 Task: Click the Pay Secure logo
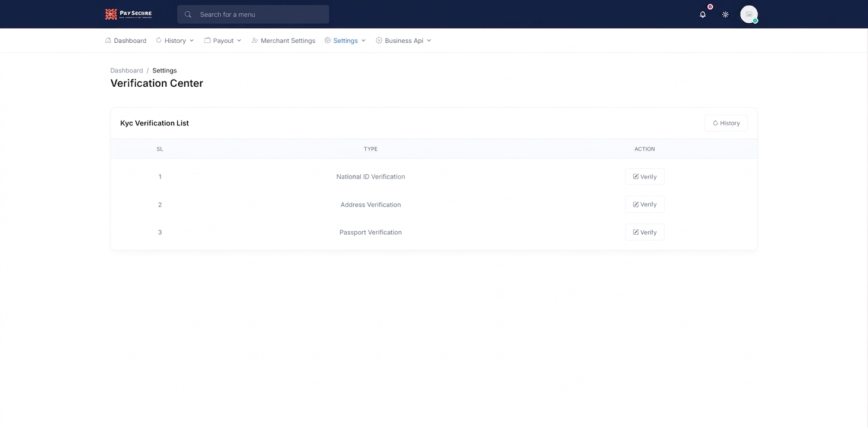[x=128, y=14]
